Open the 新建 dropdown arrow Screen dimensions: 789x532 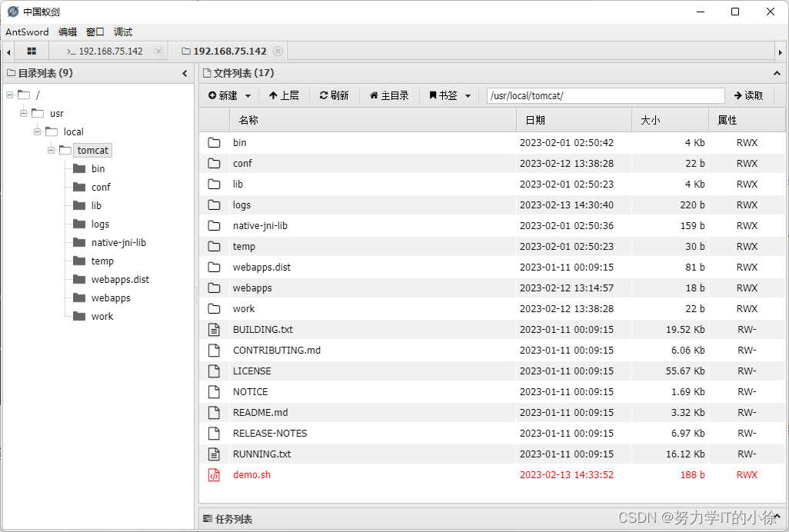coord(248,95)
